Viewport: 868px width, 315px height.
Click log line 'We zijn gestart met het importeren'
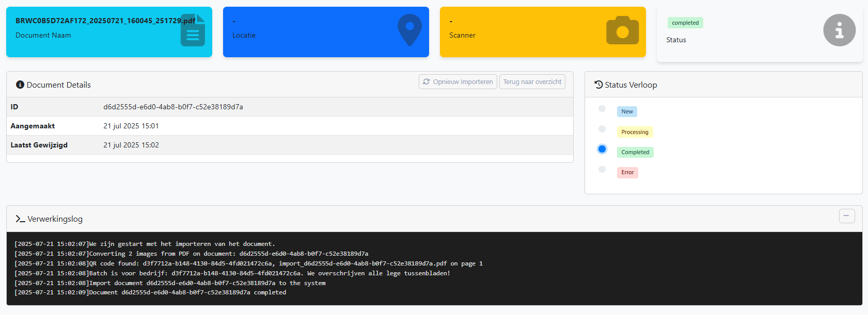[145, 244]
